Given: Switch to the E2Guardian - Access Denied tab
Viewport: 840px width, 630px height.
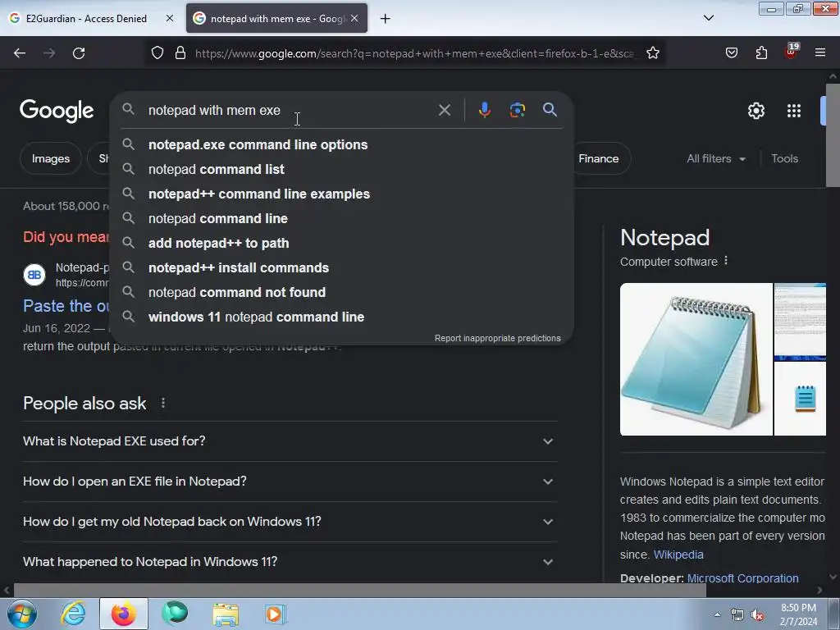Looking at the screenshot, I should [x=86, y=19].
